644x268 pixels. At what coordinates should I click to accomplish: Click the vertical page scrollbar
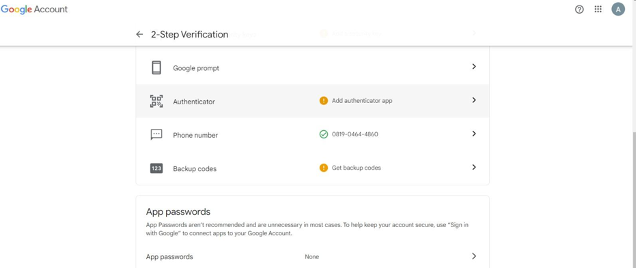click(635, 199)
